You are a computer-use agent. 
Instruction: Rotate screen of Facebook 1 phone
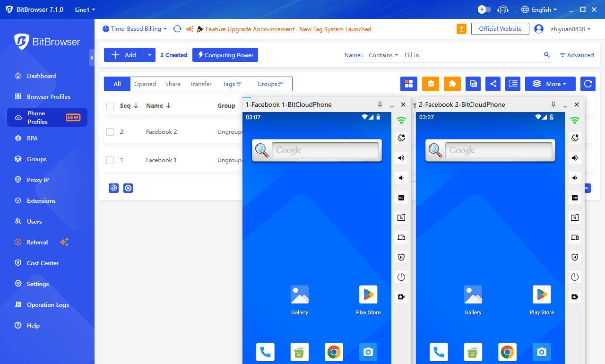[401, 138]
